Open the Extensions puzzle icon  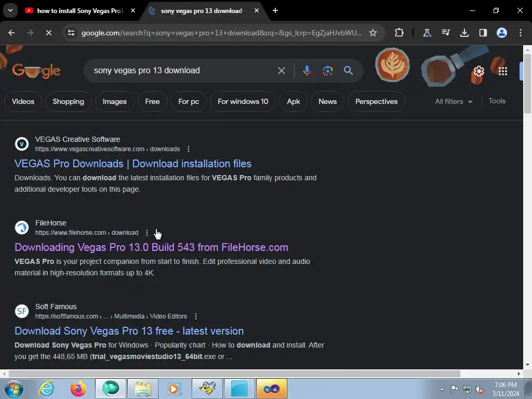click(400, 33)
